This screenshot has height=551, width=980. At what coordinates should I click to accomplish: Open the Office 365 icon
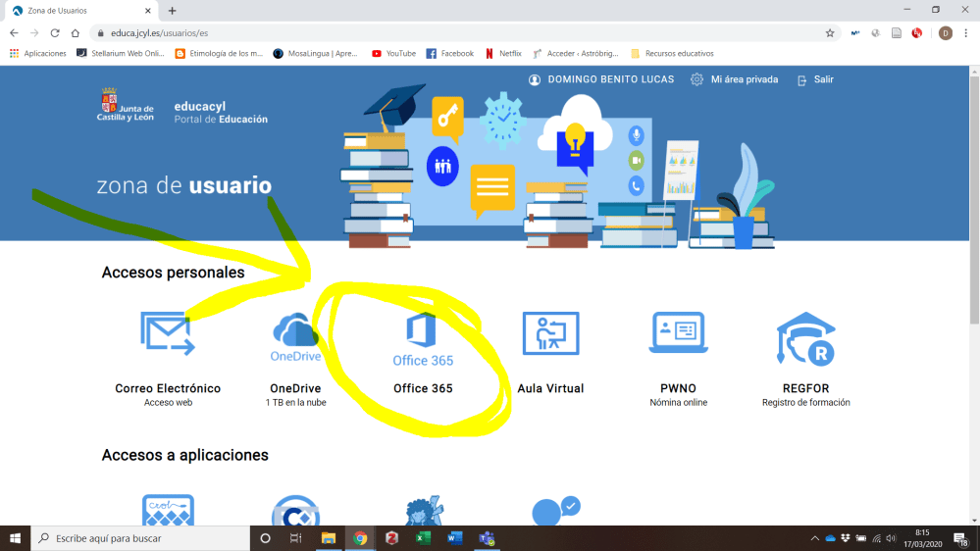[423, 338]
